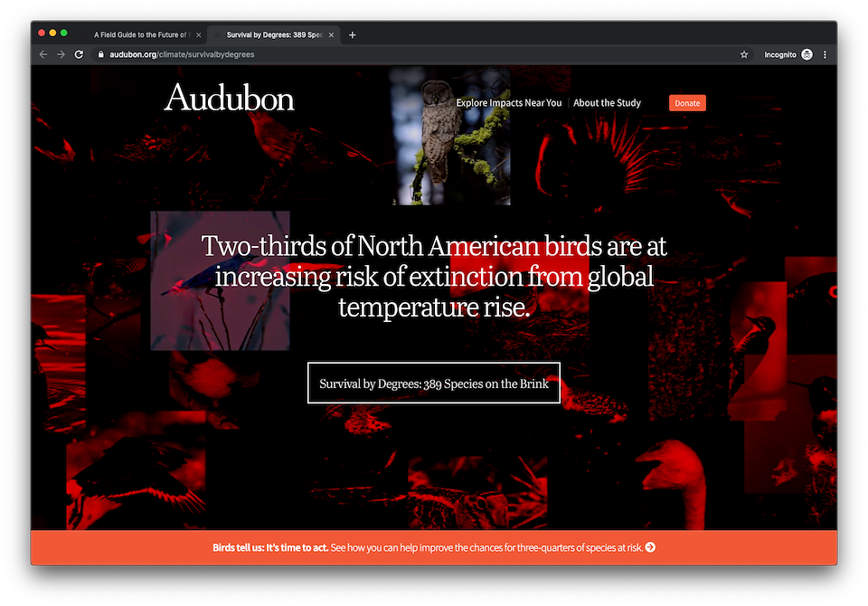Open 'Explore Impacts Near You' nav link

point(509,103)
